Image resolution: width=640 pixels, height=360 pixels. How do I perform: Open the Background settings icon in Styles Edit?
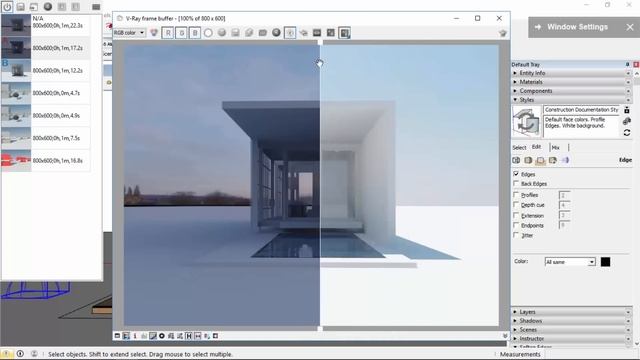pyautogui.click(x=540, y=160)
